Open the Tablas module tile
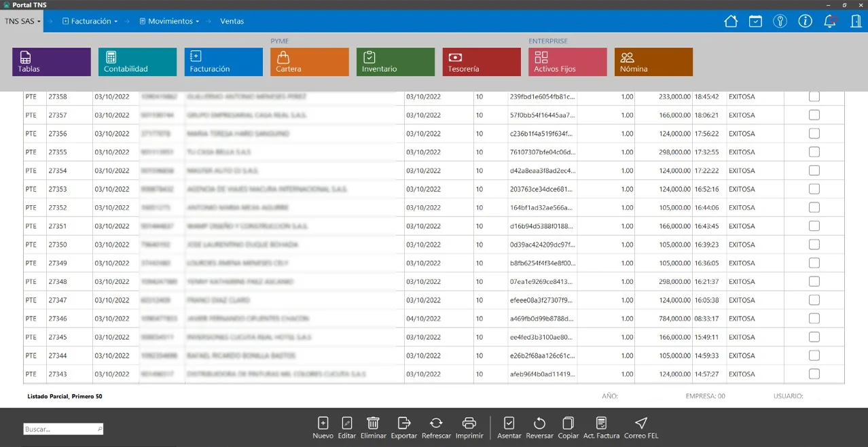The image size is (868, 447). (x=52, y=62)
